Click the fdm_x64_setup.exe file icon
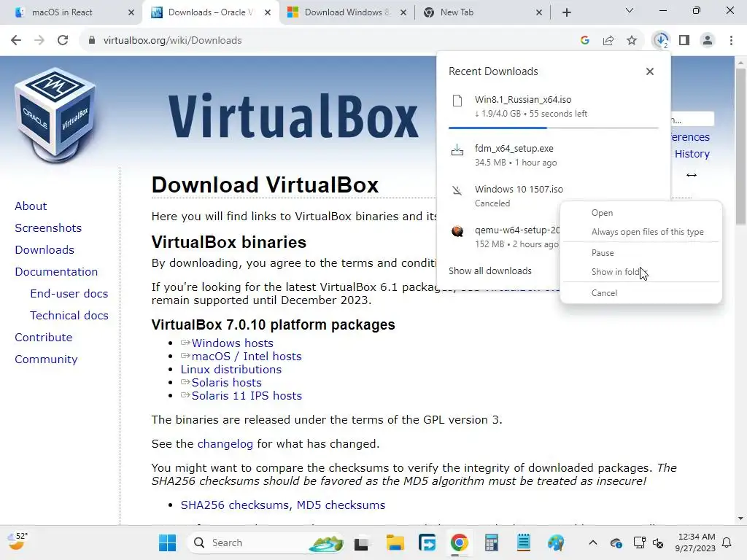 [x=457, y=150]
